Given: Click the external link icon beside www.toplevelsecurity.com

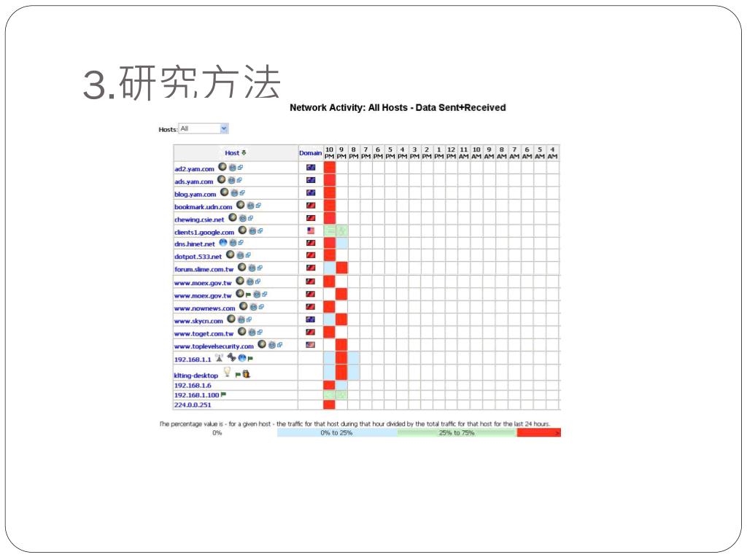Looking at the screenshot, I should coord(279,345).
